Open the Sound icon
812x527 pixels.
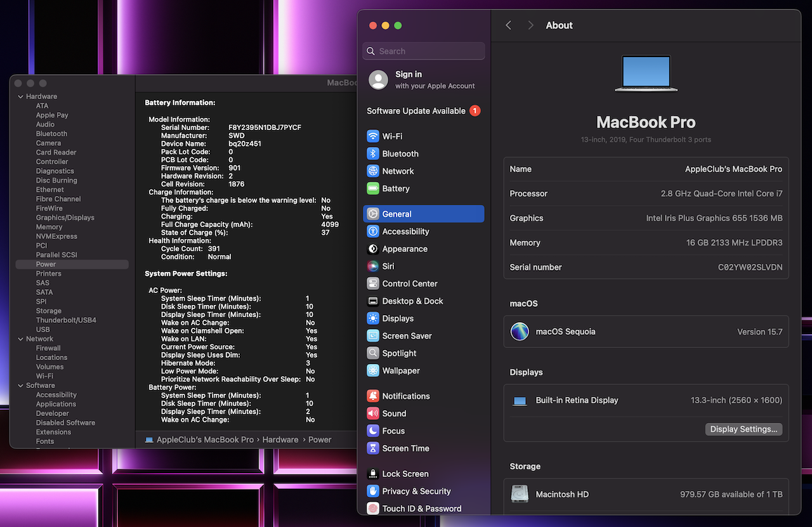click(373, 413)
